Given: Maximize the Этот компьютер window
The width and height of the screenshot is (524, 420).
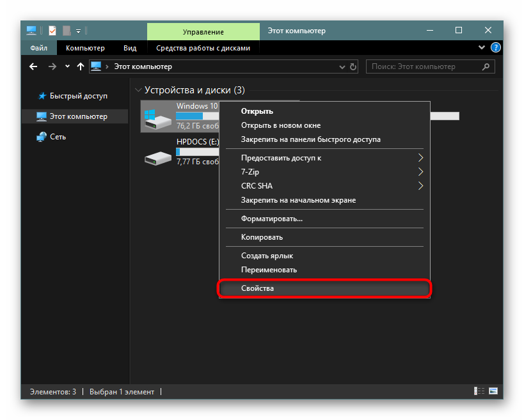Looking at the screenshot, I should (x=459, y=31).
